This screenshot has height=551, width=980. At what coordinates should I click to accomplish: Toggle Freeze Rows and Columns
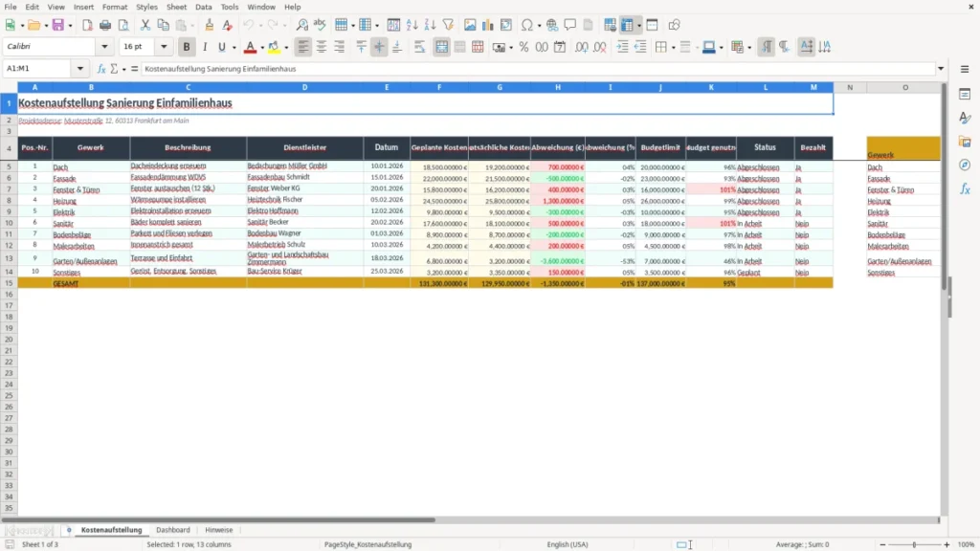point(627,25)
